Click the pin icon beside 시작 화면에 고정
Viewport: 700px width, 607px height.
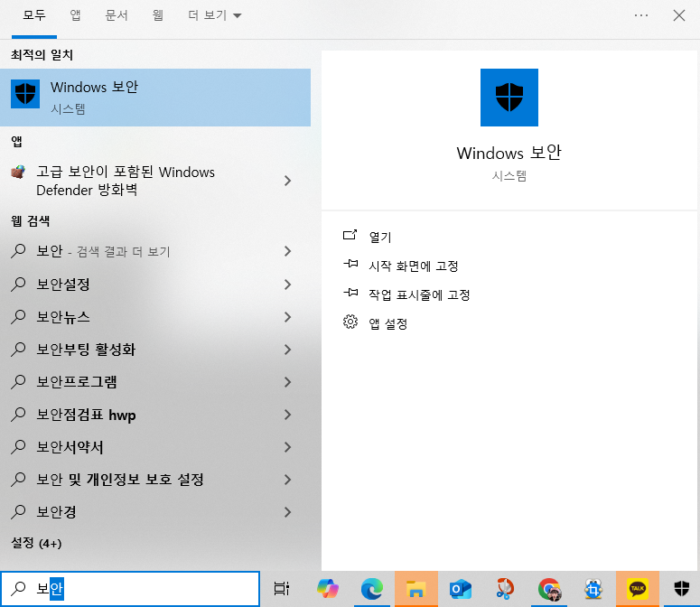350,264
